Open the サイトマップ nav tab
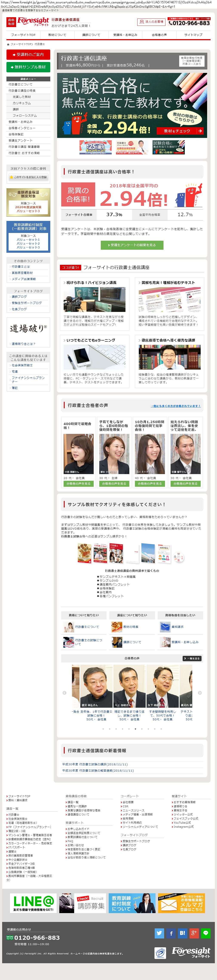The height and width of the screenshot is (980, 217). point(193,35)
